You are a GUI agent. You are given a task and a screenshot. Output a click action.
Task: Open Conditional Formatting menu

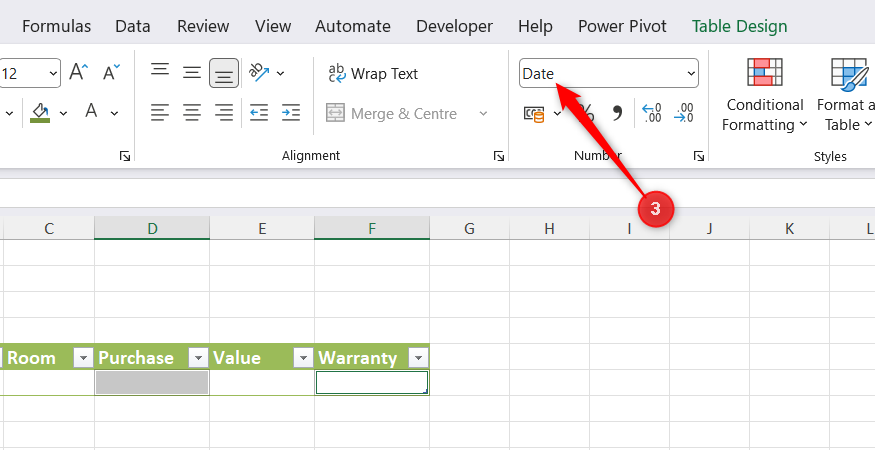click(765, 95)
